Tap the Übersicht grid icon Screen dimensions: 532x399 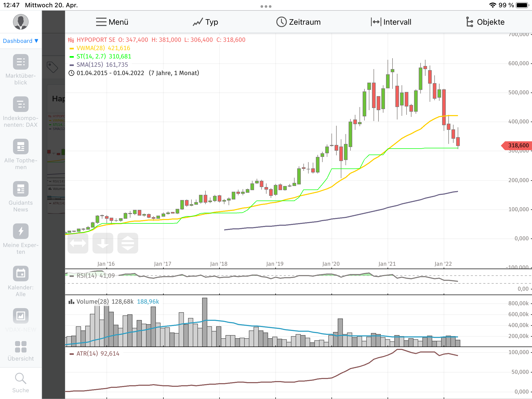tap(21, 347)
